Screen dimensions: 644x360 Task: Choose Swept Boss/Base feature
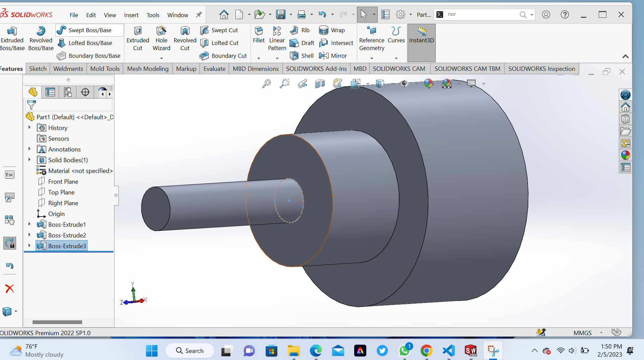[x=90, y=30]
